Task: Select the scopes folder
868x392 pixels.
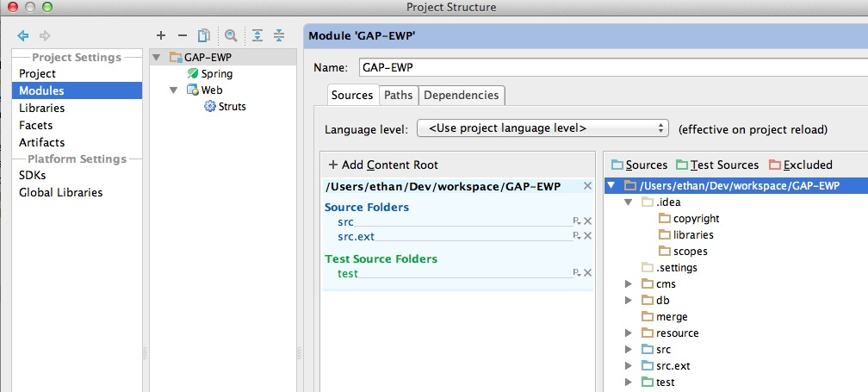Action: (683, 252)
